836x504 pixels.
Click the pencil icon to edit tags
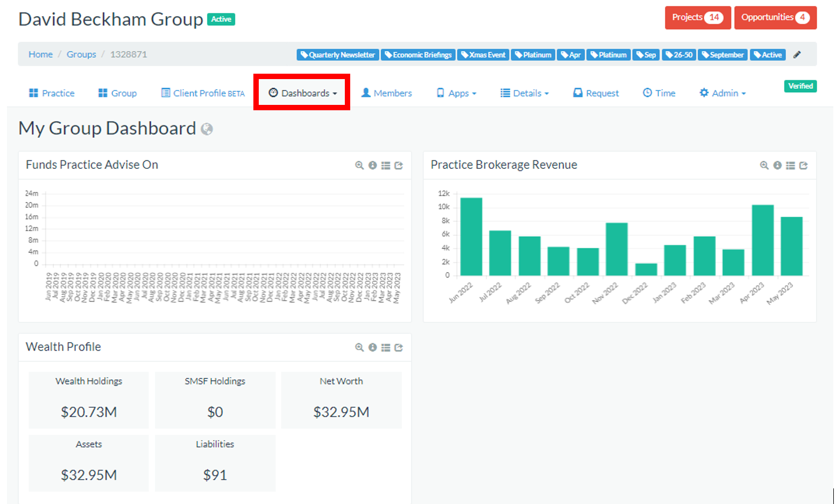(x=797, y=55)
